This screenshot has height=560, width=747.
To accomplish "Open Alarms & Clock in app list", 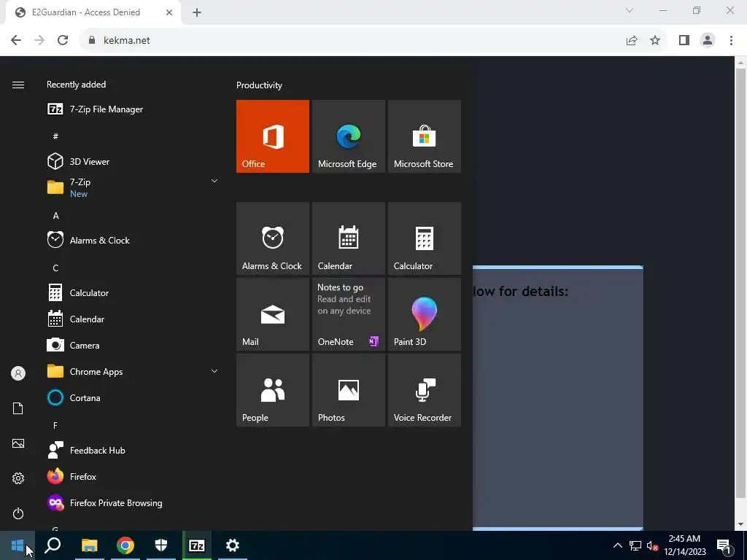I will [133, 241].
